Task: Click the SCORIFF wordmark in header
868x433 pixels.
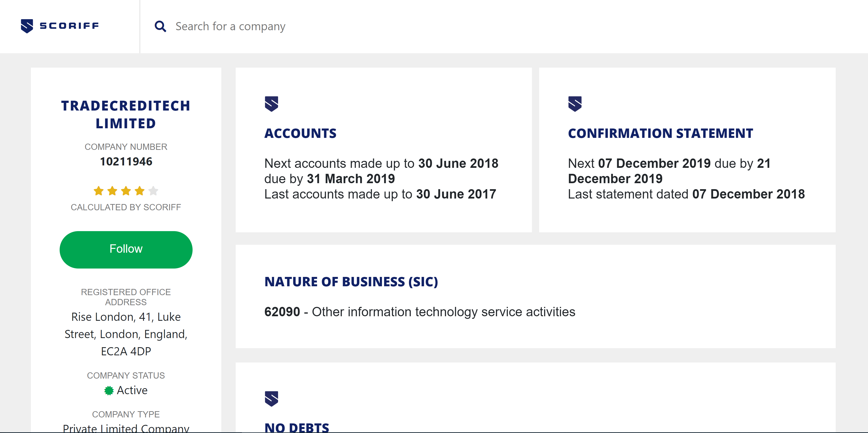Action: [x=69, y=26]
